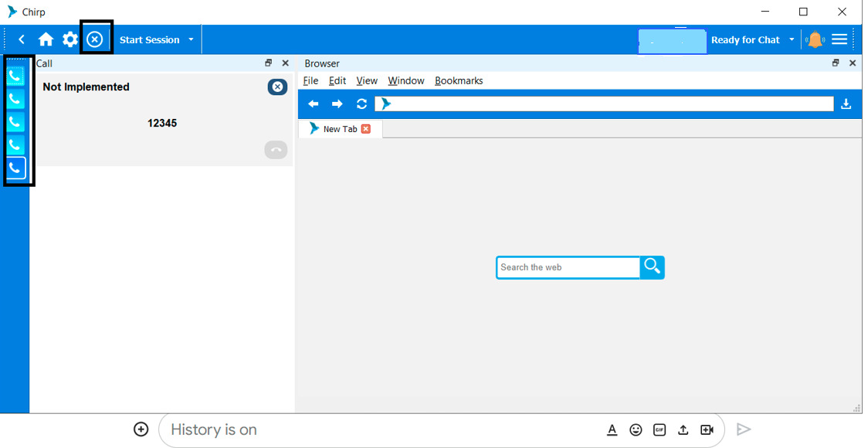Viewport: 868px width, 448px height.
Task: Open the Window menu in Browser
Action: click(x=405, y=81)
